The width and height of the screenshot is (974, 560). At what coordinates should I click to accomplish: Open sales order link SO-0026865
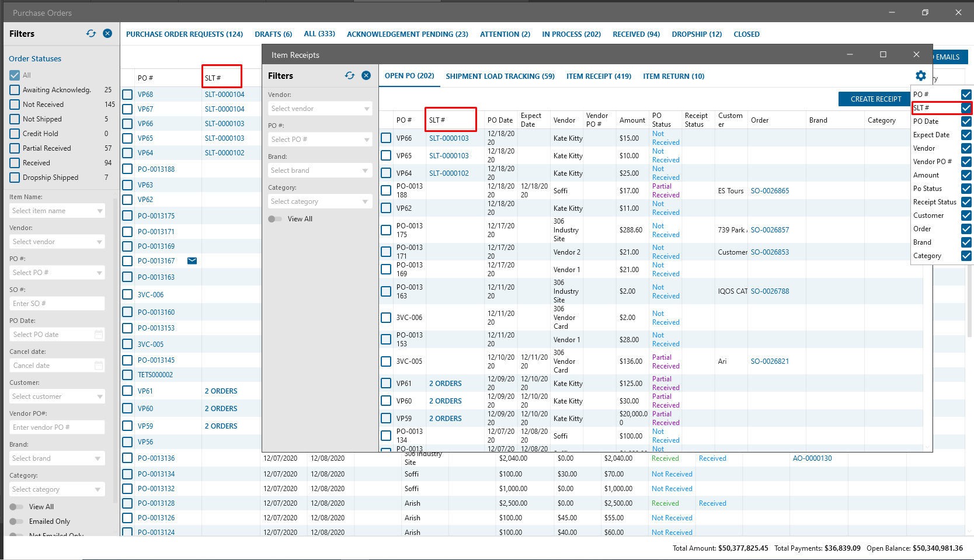(x=770, y=191)
